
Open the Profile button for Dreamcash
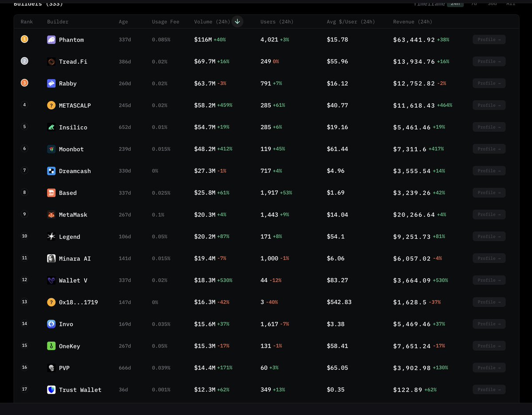coord(489,171)
